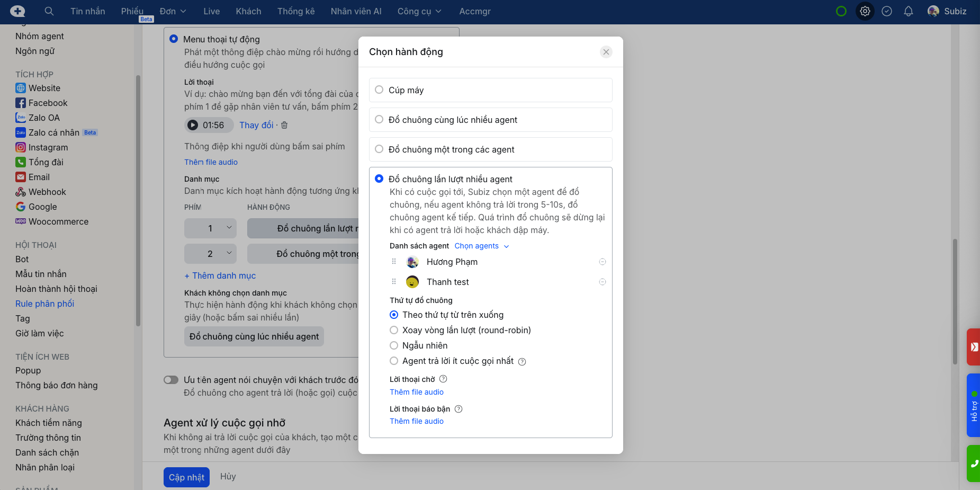The image size is (980, 490).
Task: Open the notifications bell
Action: coord(908,11)
